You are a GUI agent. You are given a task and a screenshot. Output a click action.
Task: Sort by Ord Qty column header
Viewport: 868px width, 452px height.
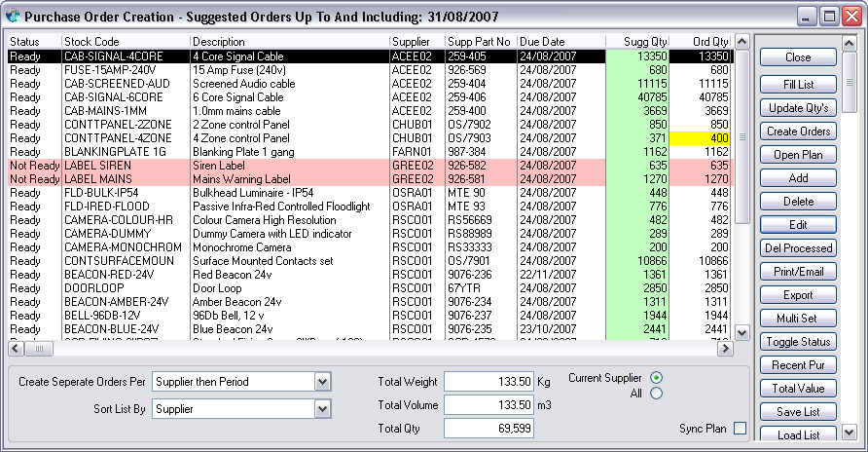click(x=701, y=42)
